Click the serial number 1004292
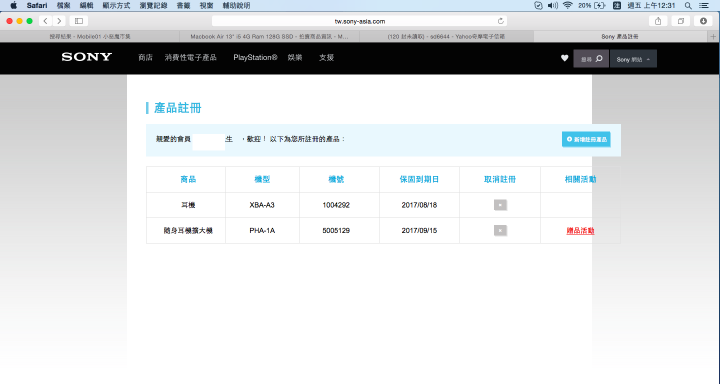The image size is (720, 384). (x=336, y=205)
